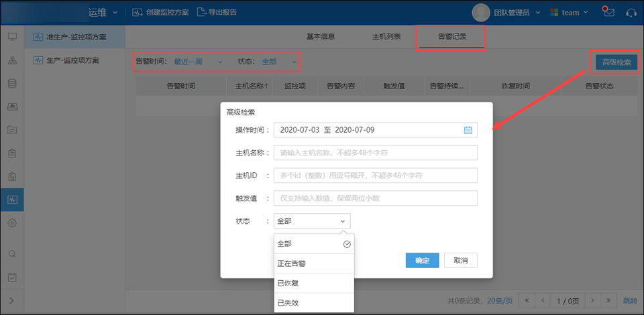Click the settings gear icon in the sidebar
The height and width of the screenshot is (315, 644).
(x=12, y=223)
